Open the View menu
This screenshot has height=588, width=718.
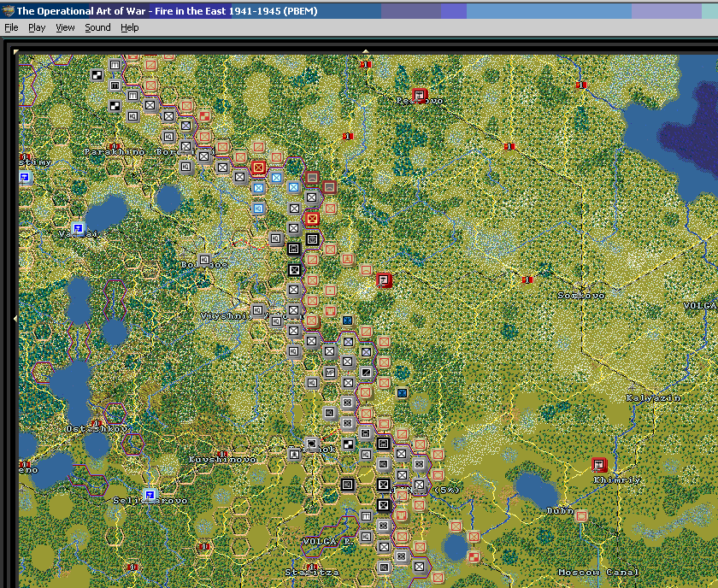(65, 27)
